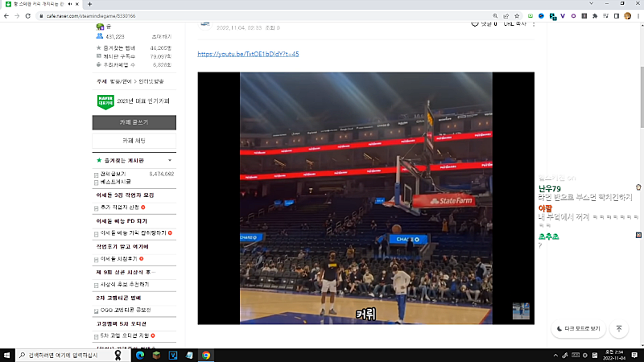Click the address bar URL field
644x362 pixels.
[x=263, y=16]
